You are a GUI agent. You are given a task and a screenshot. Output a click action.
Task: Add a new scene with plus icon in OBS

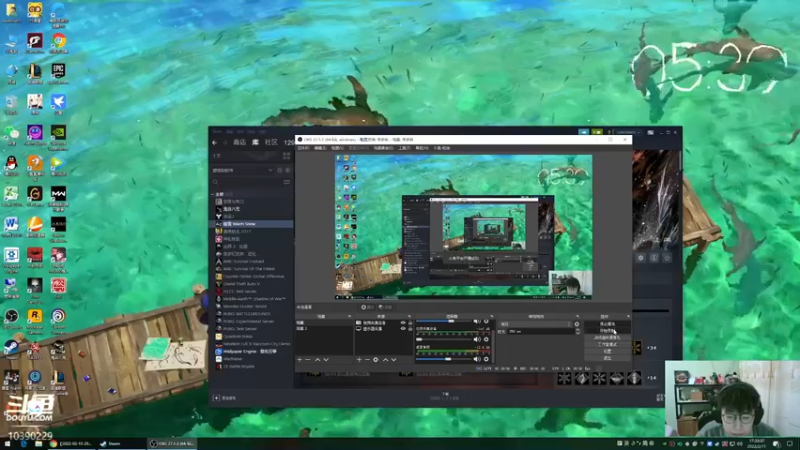tap(299, 360)
